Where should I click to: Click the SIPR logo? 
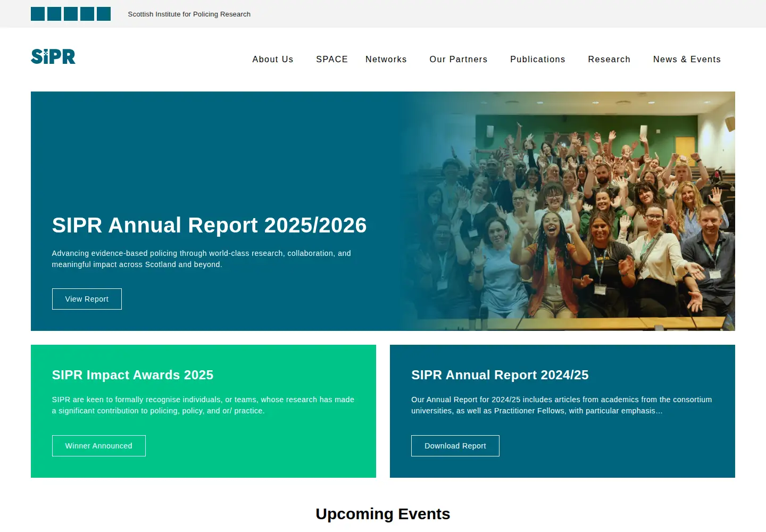(53, 56)
